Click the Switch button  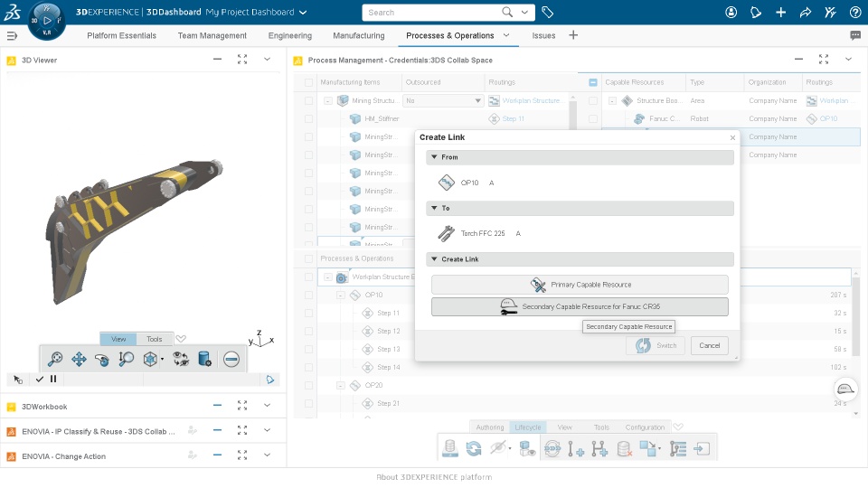(x=656, y=345)
